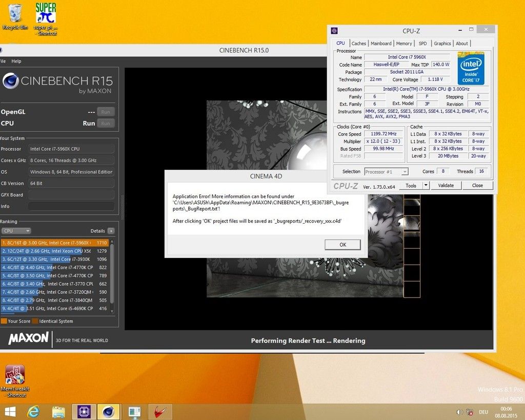Viewport: 525px width, 420px height.
Task: Switch to the Graphics tab in CPU-Z
Action: 442,43
